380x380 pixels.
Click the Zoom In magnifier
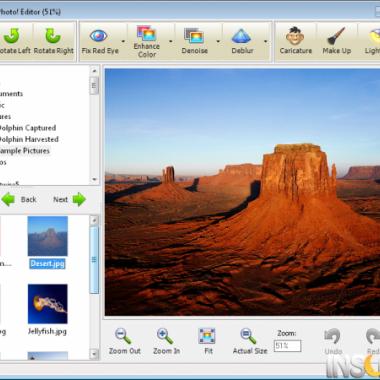point(166,341)
